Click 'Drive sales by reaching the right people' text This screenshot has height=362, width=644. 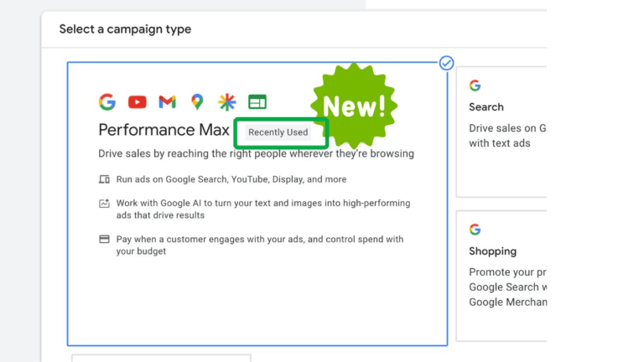(257, 153)
